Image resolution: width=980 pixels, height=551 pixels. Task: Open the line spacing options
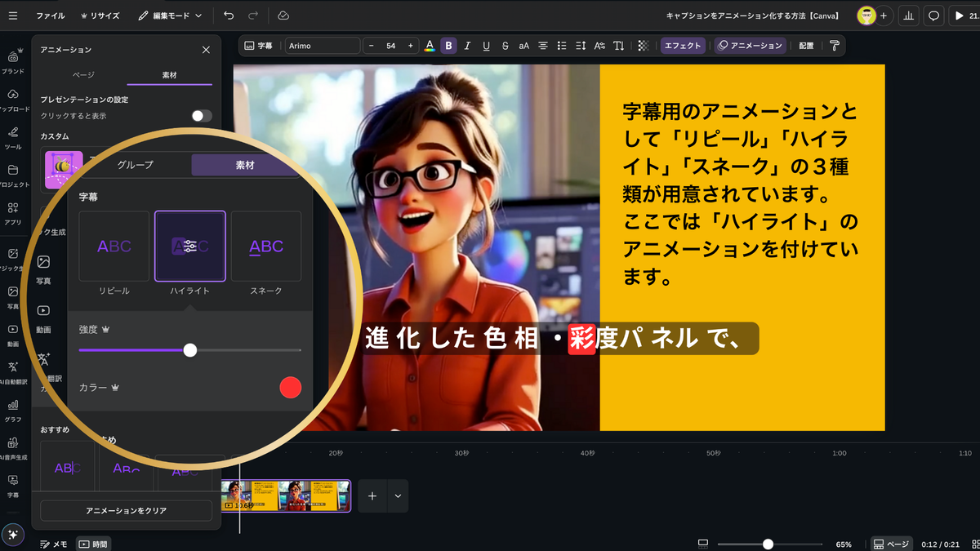tap(581, 46)
